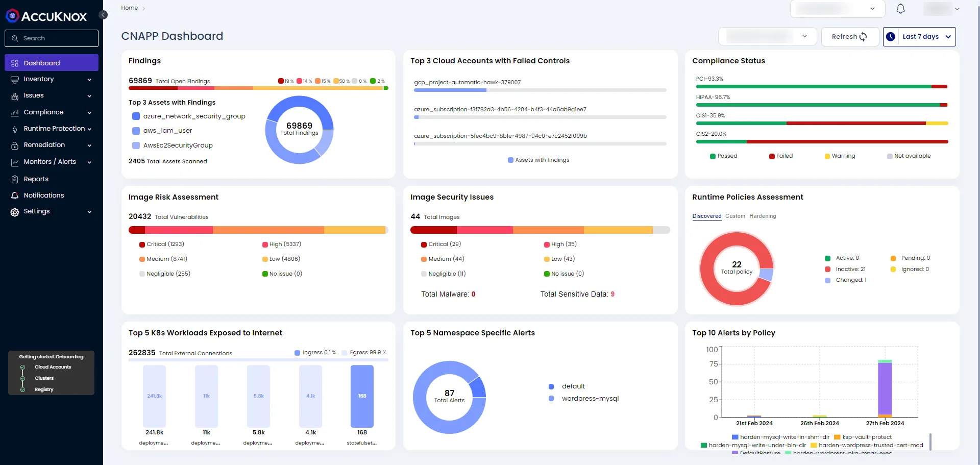Open notifications bell in top bar
The height and width of the screenshot is (465, 980).
(900, 9)
